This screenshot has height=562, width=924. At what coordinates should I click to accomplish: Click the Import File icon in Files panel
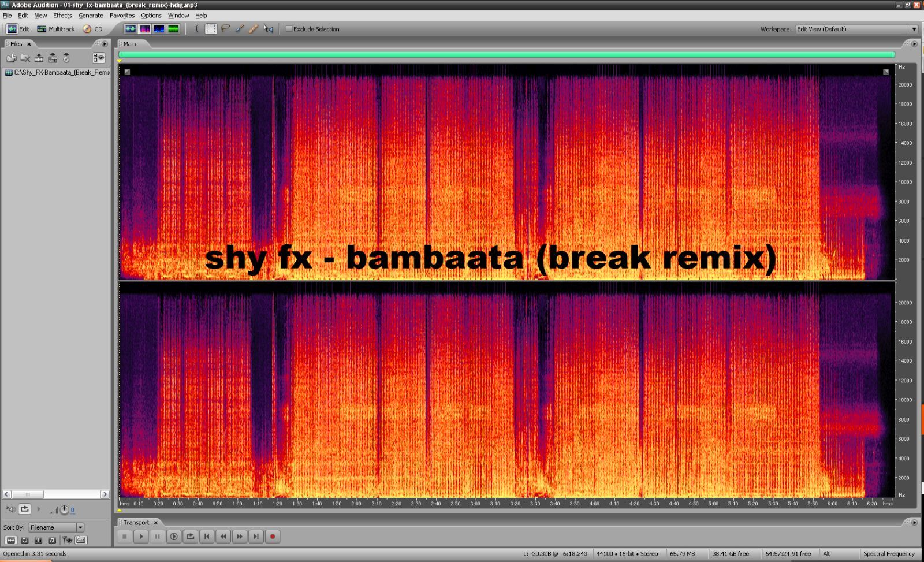click(x=11, y=58)
